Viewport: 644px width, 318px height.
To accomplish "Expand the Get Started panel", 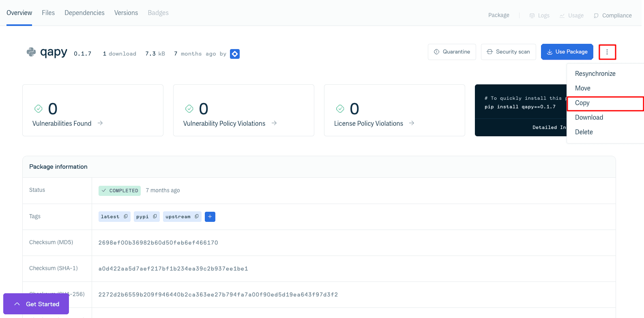I will (x=36, y=304).
